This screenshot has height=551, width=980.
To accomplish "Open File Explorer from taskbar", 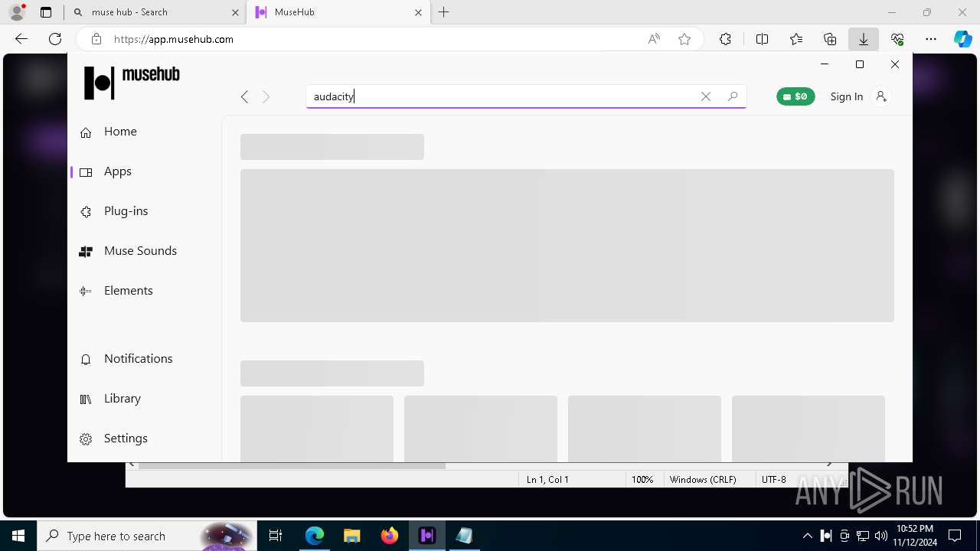I will tap(352, 536).
